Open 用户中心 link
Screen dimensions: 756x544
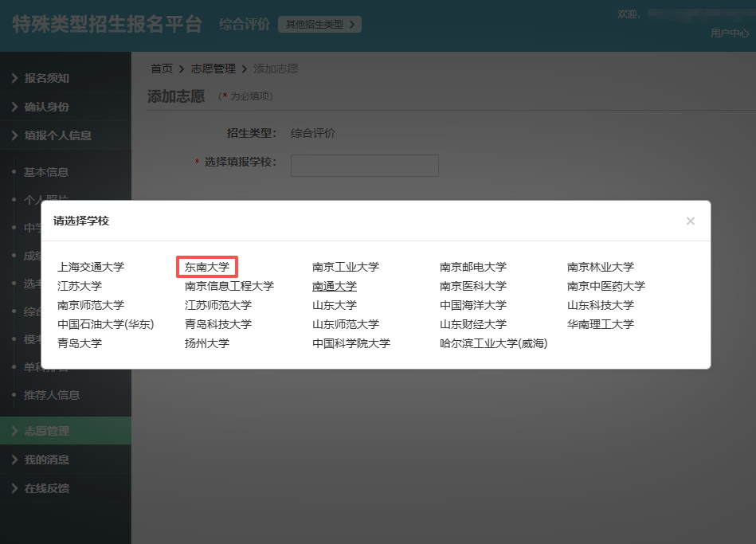point(730,33)
